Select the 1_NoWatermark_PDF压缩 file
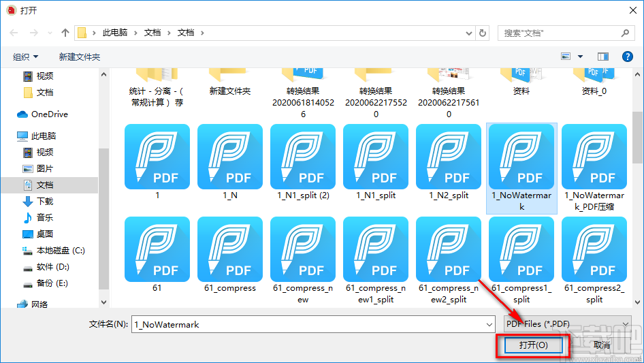Viewport: 644px width, 363px height. pyautogui.click(x=594, y=168)
